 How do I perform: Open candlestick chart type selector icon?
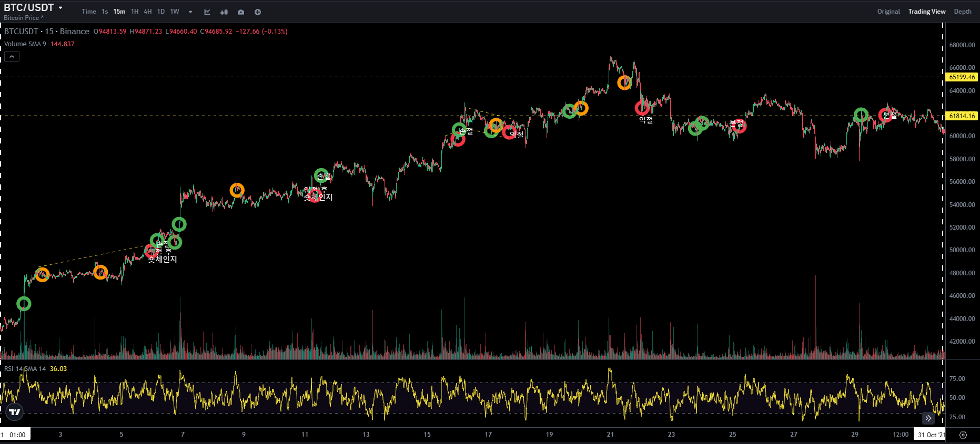[224, 12]
